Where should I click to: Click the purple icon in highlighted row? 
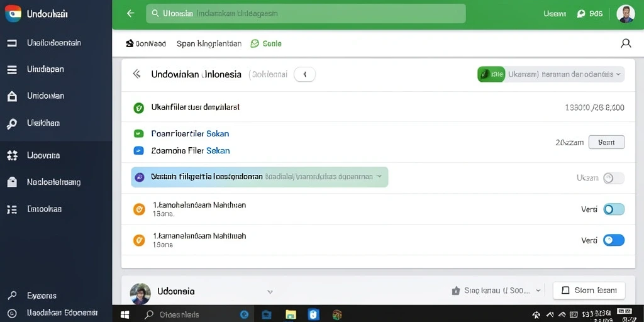pos(140,177)
